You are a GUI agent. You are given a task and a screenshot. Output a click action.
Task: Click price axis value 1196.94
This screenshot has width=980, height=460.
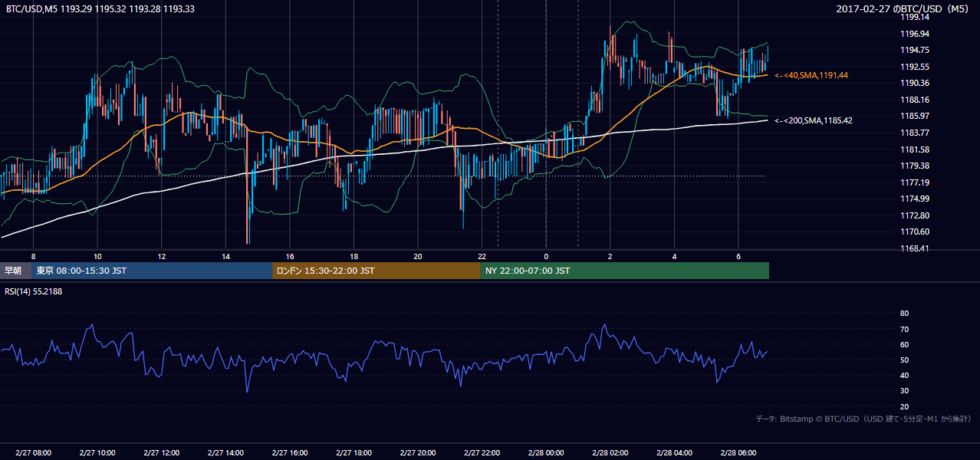coord(914,34)
